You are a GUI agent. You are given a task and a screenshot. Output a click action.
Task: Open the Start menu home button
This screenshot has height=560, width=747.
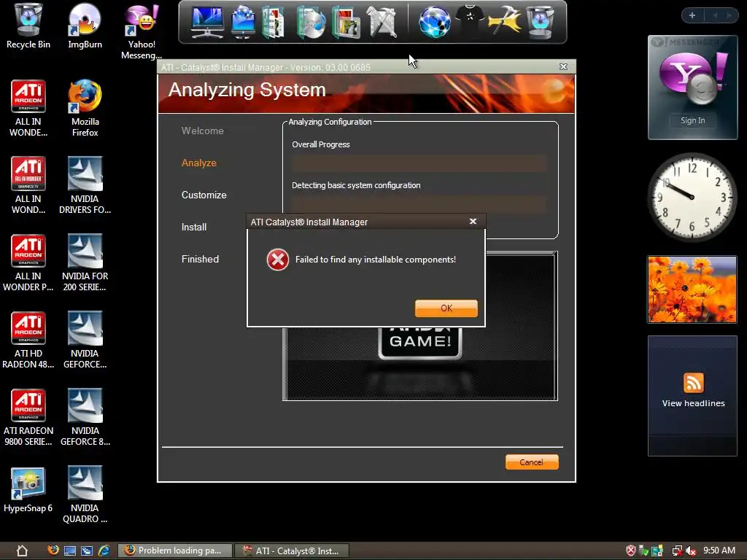(22, 551)
